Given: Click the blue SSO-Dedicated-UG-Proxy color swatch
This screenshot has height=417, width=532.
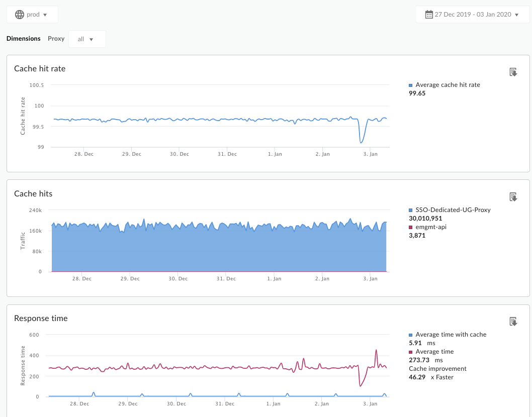Looking at the screenshot, I should coord(411,210).
